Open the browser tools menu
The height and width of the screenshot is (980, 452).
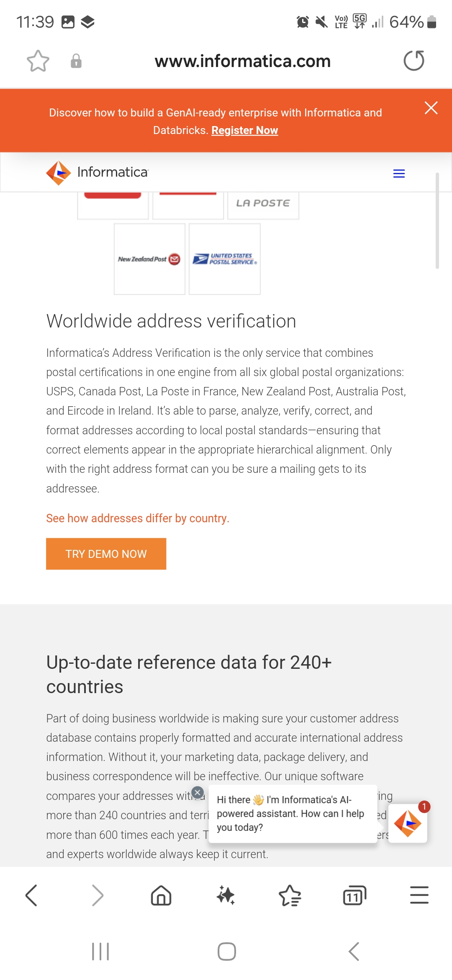coord(419,895)
